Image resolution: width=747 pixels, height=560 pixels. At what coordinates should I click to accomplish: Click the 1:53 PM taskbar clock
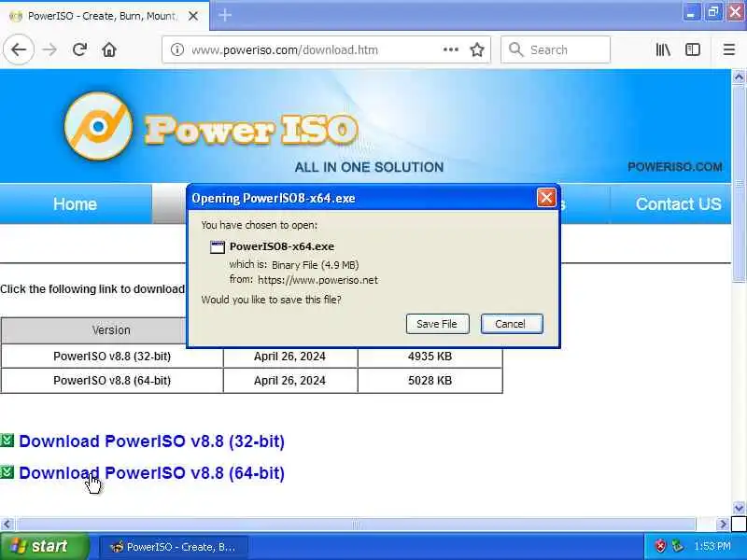712,546
